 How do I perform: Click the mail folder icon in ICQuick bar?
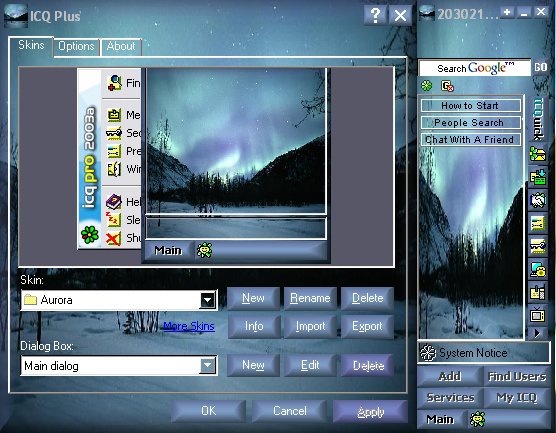tap(538, 154)
